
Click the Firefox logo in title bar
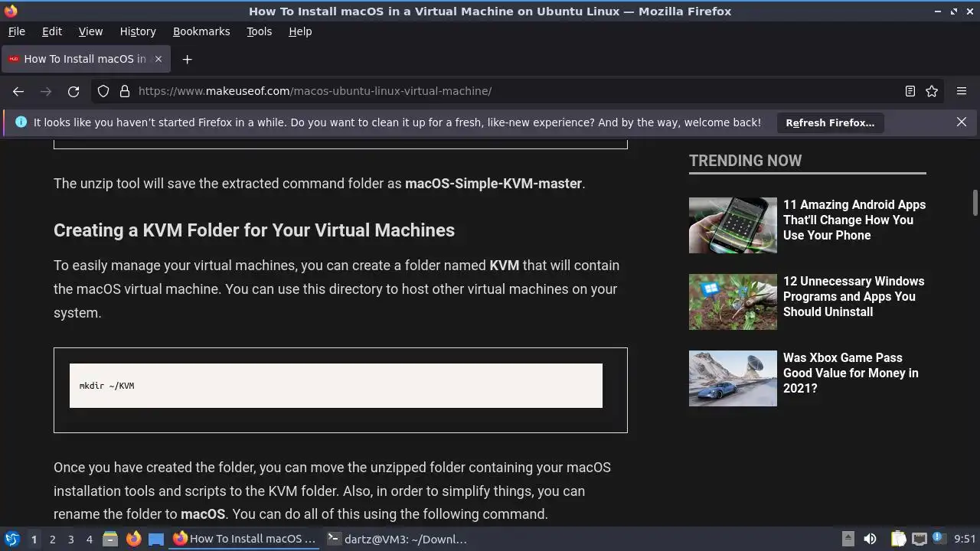[x=10, y=11]
